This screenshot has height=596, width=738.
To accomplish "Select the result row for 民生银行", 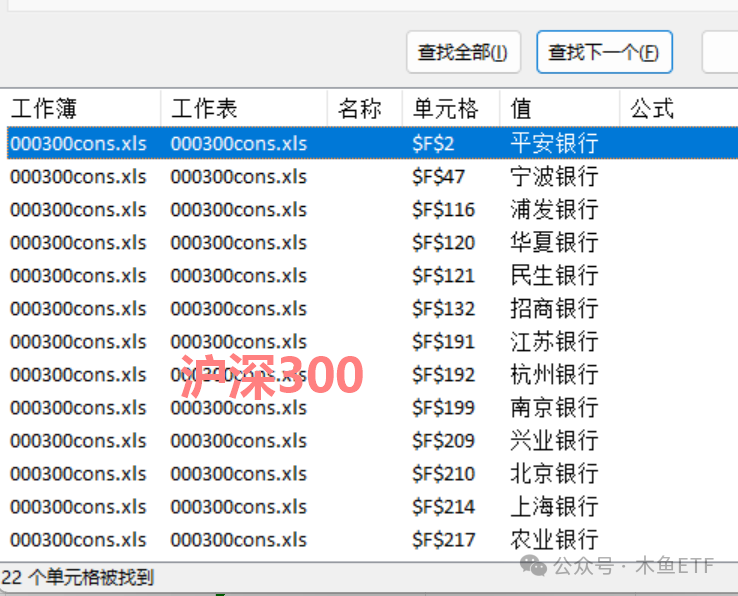I will [x=372, y=275].
